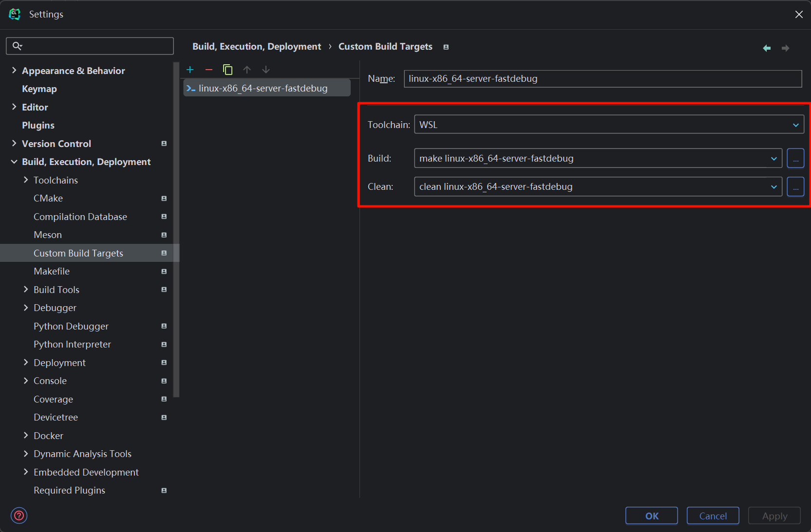
Task: Click project icon beside Required Plugins
Action: coord(164,491)
